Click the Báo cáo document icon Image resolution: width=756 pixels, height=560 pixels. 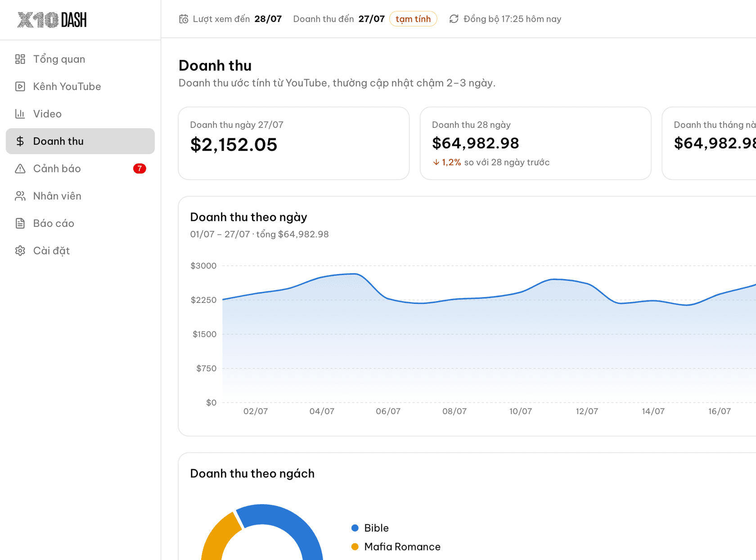[20, 223]
